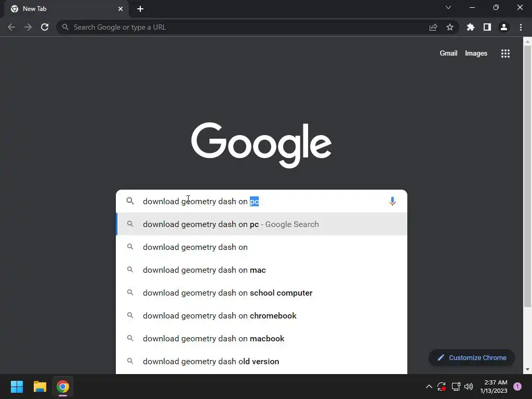532x399 pixels.
Task: Open the Images link
Action: (x=476, y=54)
